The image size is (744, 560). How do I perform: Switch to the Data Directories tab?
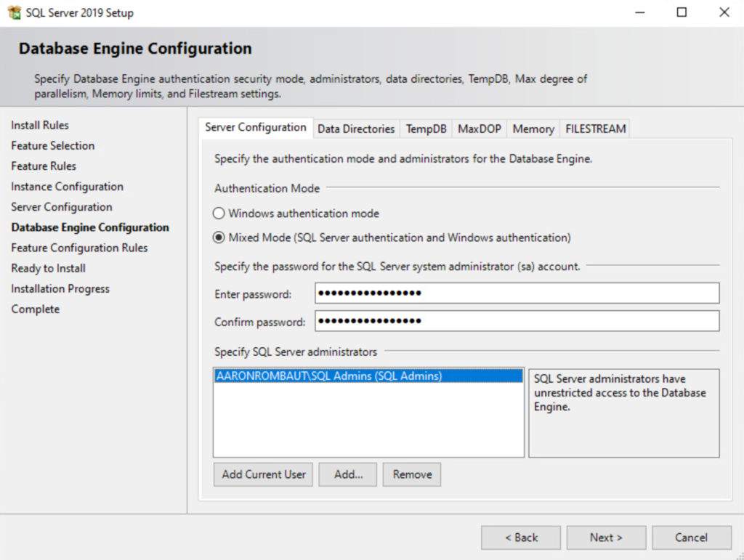point(356,129)
